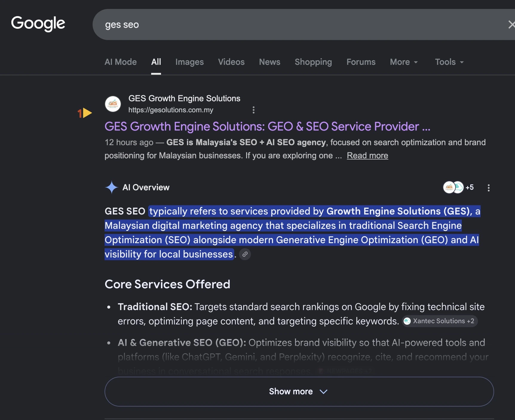Image resolution: width=515 pixels, height=420 pixels.
Task: Click the Google logo
Action: tap(38, 24)
